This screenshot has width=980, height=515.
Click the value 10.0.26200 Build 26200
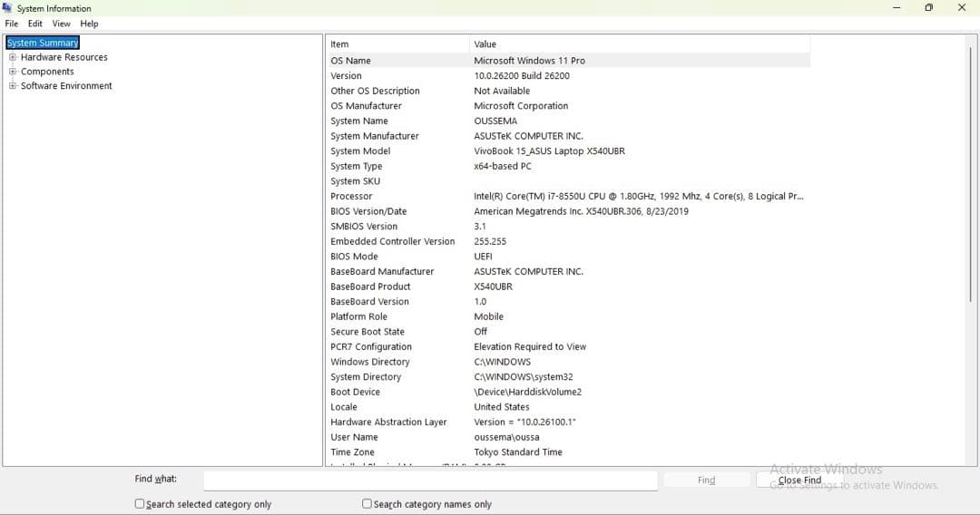pyautogui.click(x=521, y=75)
